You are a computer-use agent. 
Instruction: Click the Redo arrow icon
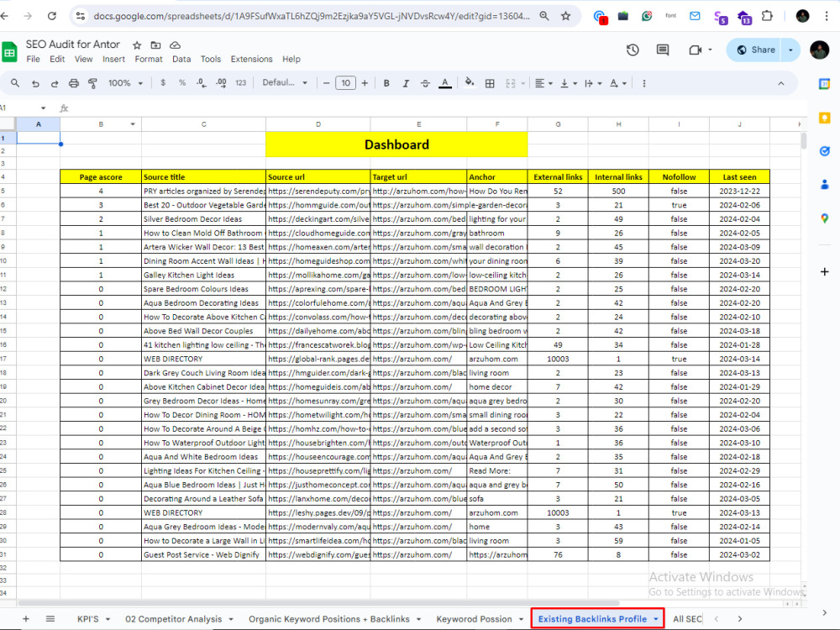tap(55, 83)
